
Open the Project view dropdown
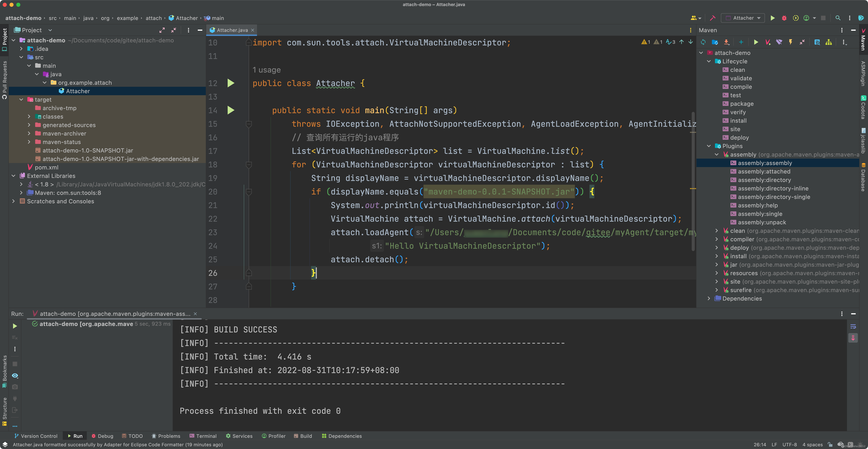50,30
